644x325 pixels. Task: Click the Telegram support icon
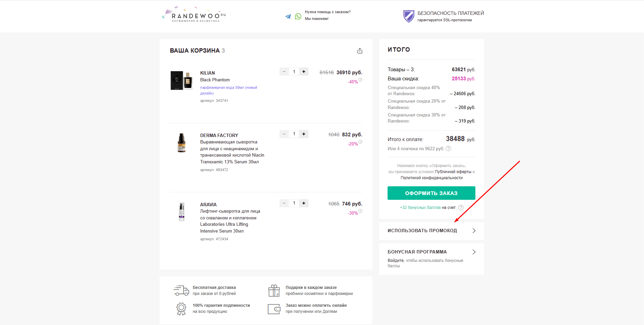tap(288, 16)
